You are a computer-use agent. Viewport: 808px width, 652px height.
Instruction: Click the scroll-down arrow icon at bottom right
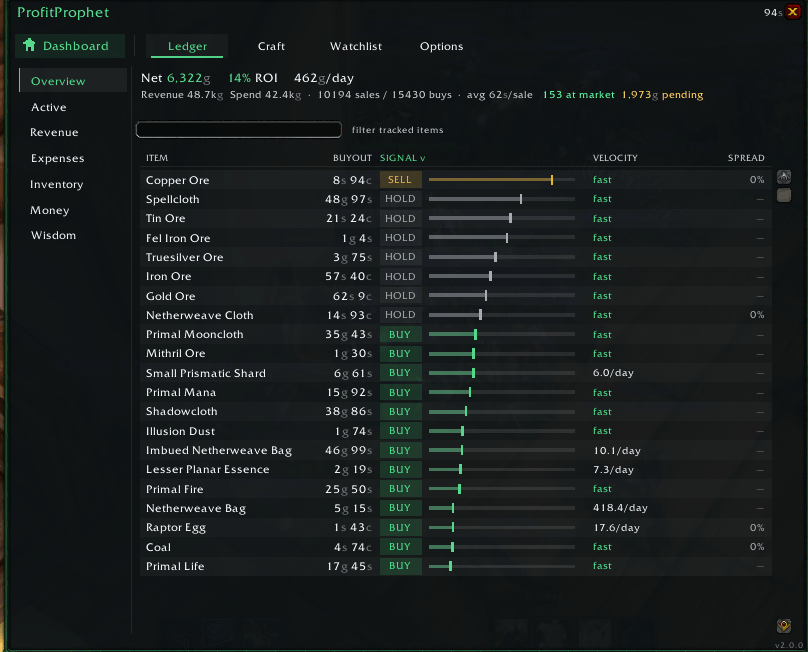tap(784, 626)
